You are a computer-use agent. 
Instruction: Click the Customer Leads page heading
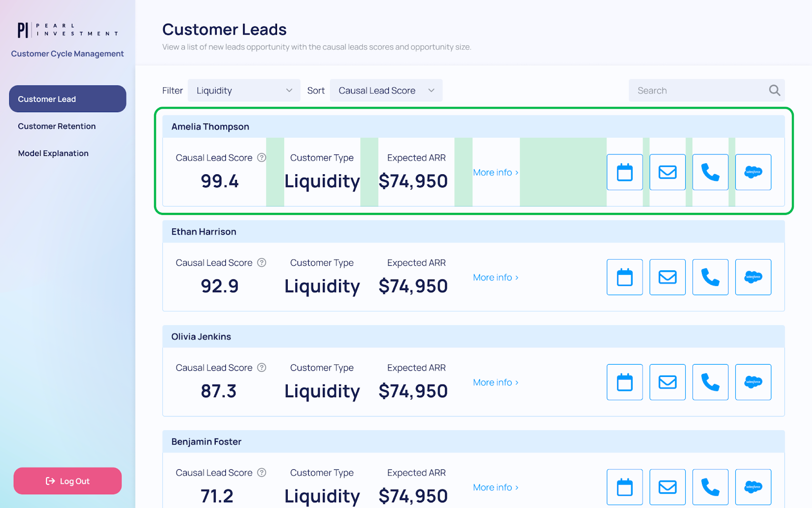pos(224,29)
